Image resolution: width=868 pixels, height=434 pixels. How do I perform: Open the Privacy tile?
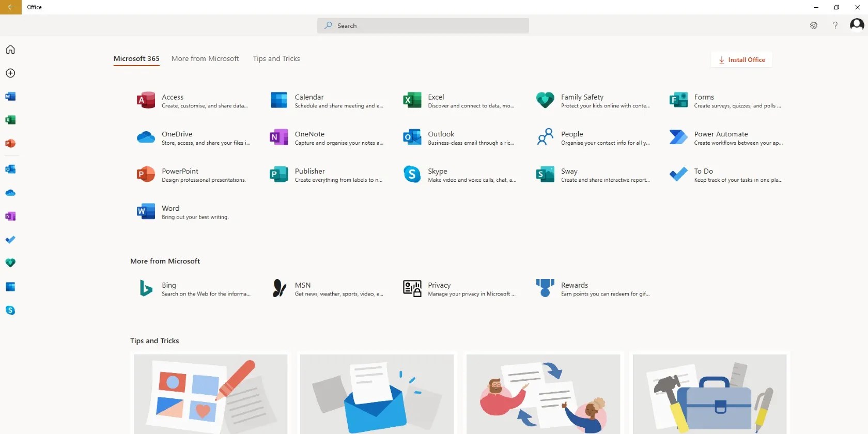tap(459, 288)
